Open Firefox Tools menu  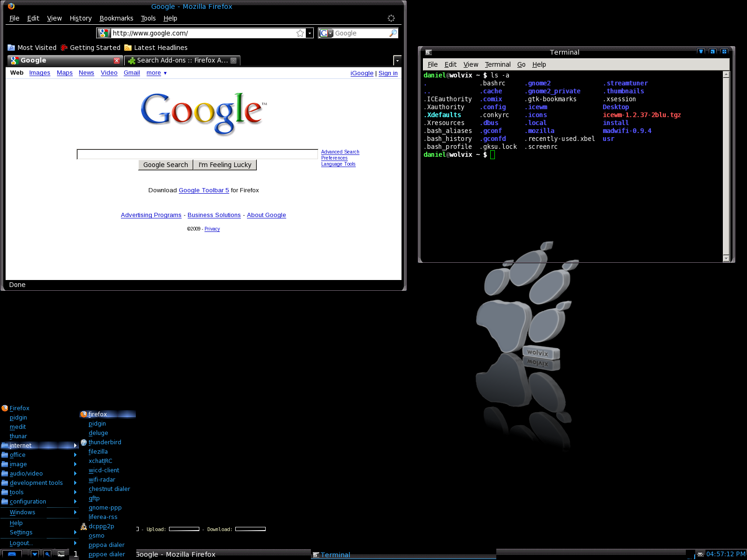(148, 18)
